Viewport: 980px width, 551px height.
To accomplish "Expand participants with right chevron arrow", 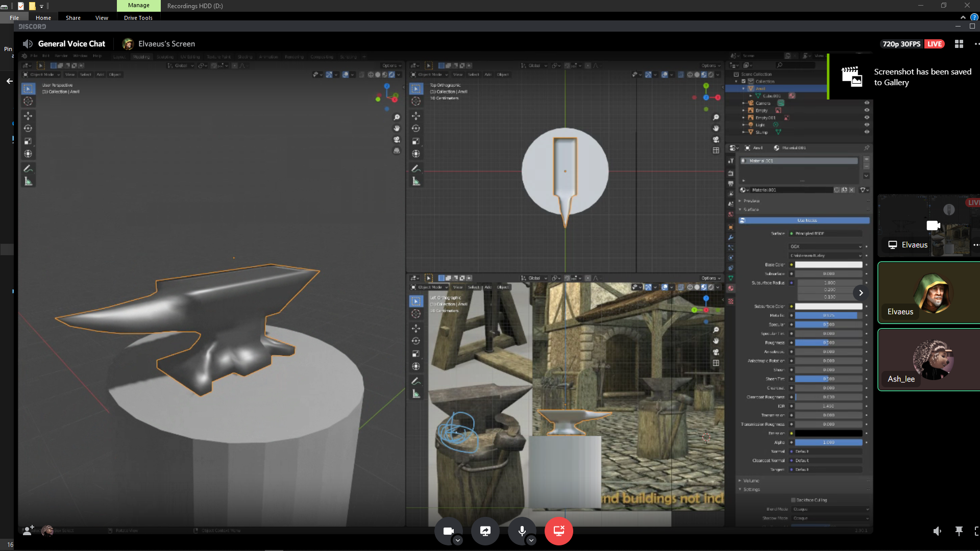I will click(861, 292).
